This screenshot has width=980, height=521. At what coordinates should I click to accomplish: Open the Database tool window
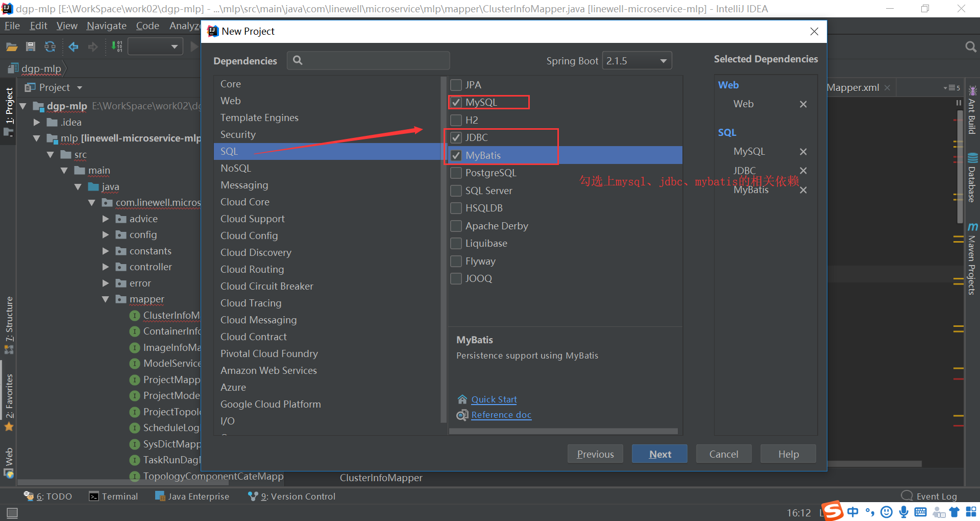(972, 178)
